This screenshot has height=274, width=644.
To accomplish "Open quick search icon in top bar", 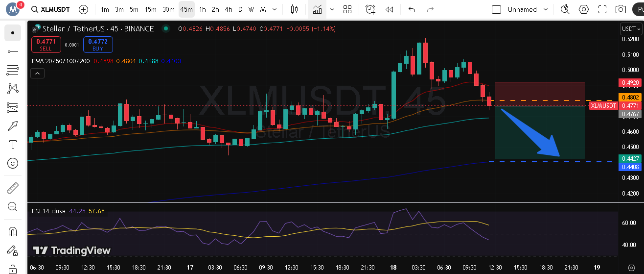I will pyautogui.click(x=565, y=9).
